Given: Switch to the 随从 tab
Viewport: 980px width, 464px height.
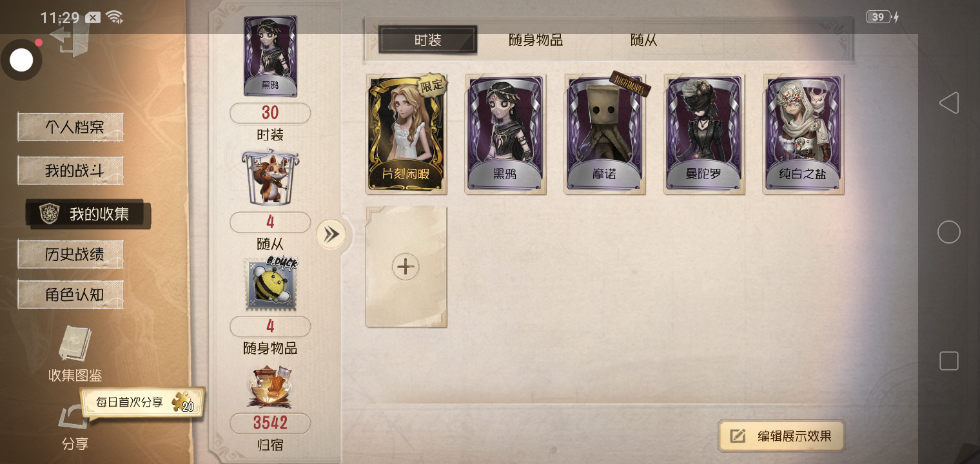Looking at the screenshot, I should 644,40.
